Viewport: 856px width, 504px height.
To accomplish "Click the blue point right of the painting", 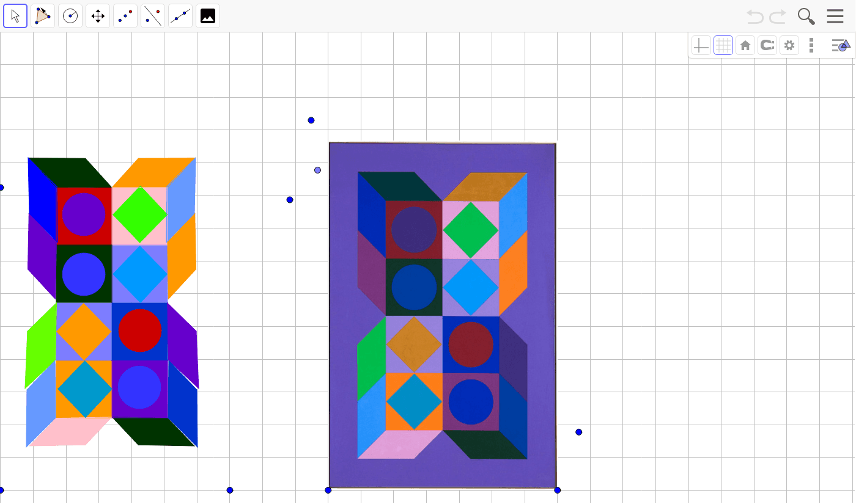I will coord(579,433).
